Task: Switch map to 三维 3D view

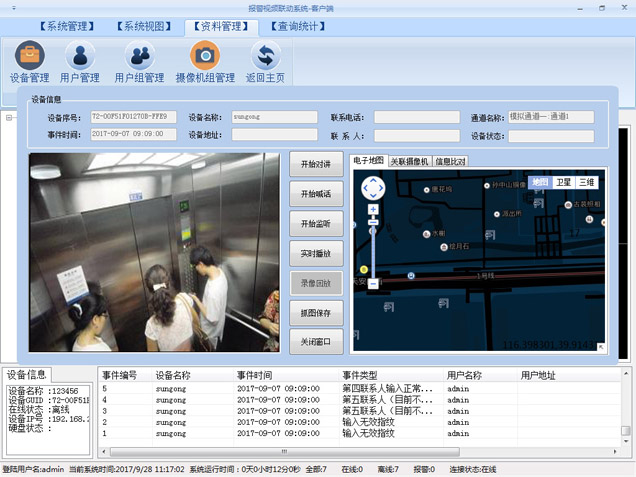Action: (587, 182)
